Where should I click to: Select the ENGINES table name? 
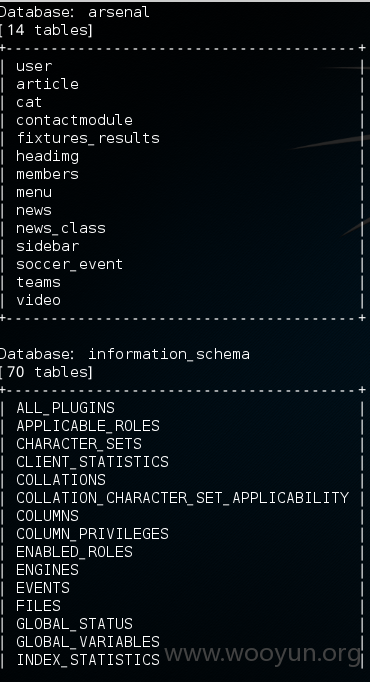[47, 570]
